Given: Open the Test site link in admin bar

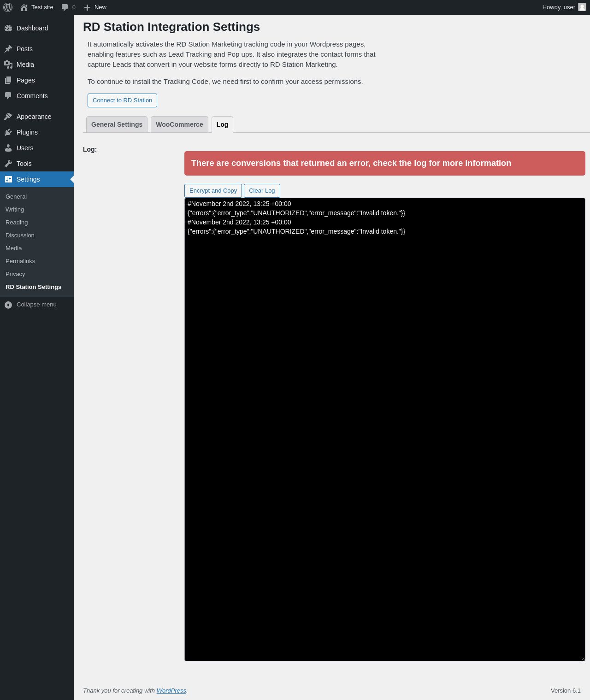Looking at the screenshot, I should (37, 7).
